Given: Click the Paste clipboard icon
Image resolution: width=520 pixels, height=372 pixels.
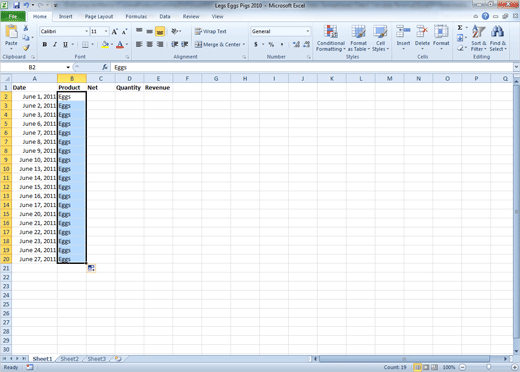Looking at the screenshot, I should (11, 32).
